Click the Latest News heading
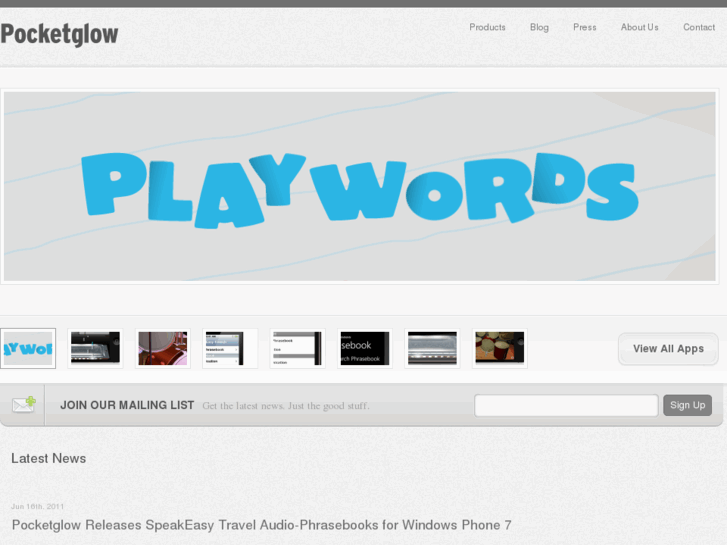The height and width of the screenshot is (545, 727). click(49, 458)
